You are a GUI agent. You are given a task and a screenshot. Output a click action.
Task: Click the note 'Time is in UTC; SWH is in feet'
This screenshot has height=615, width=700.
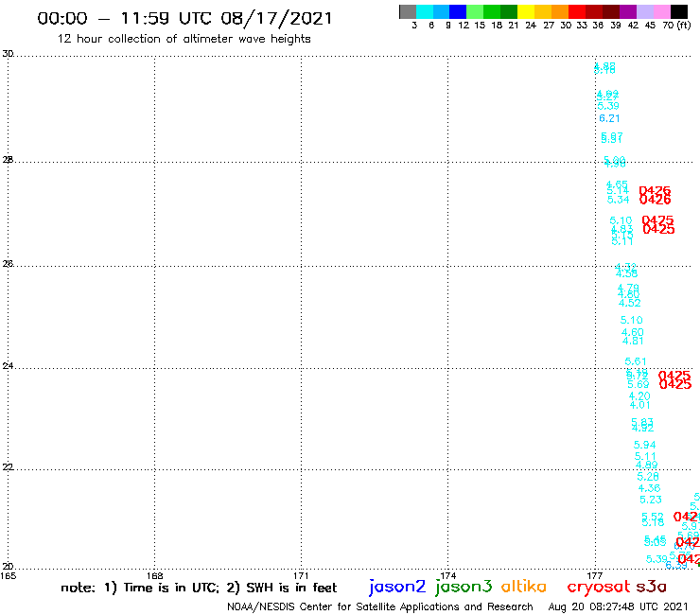pyautogui.click(x=199, y=588)
